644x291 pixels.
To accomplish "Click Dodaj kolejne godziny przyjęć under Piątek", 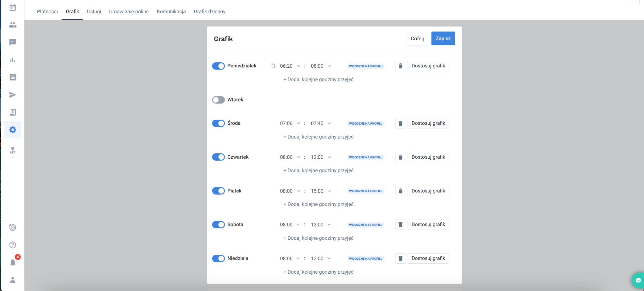I will click(318, 204).
